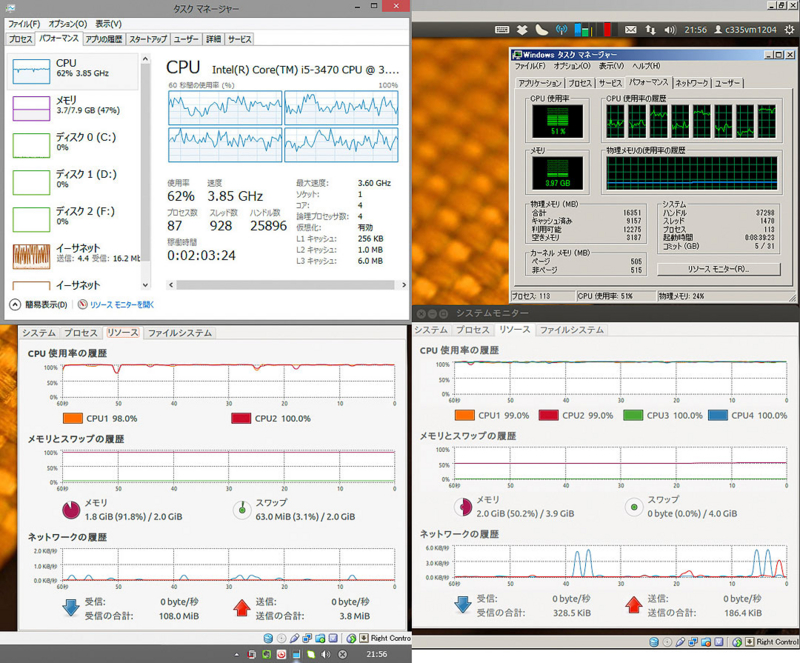Click mouse integration icon in left VirtualBox status bar
Image resolution: width=800 pixels, height=663 pixels.
point(351,638)
